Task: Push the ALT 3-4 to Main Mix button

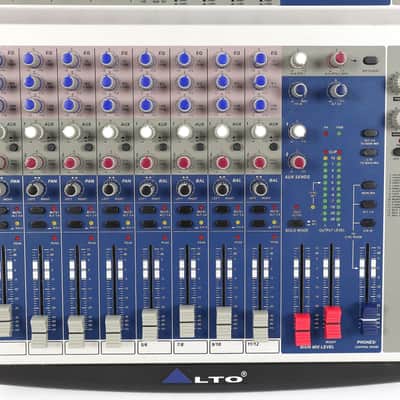Action: pos(369,133)
